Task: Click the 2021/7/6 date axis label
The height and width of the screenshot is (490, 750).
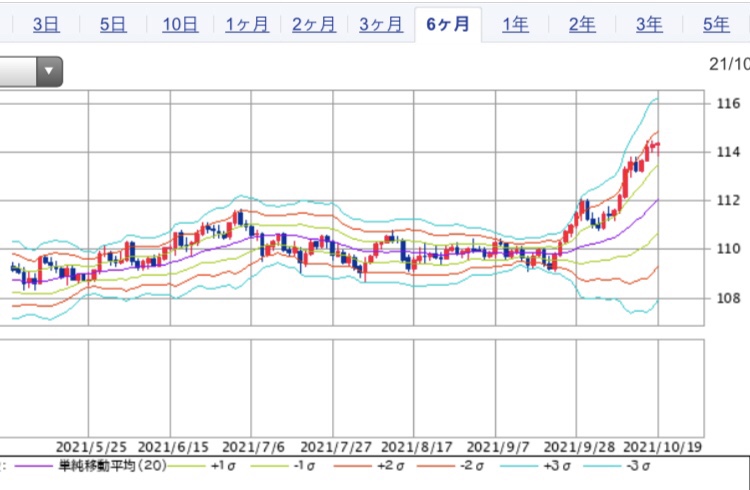Action: (x=254, y=447)
